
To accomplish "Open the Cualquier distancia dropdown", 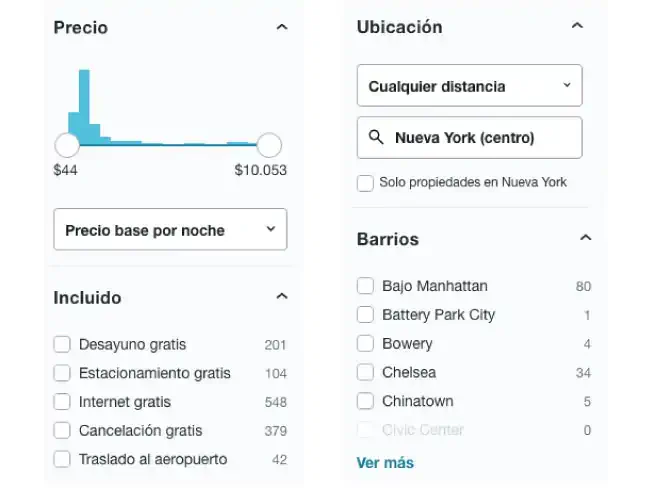I will 469,87.
